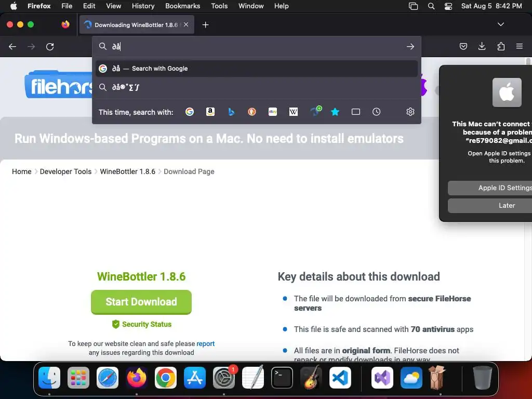Search this time with eBay icon
The image size is (532, 399).
tap(272, 112)
